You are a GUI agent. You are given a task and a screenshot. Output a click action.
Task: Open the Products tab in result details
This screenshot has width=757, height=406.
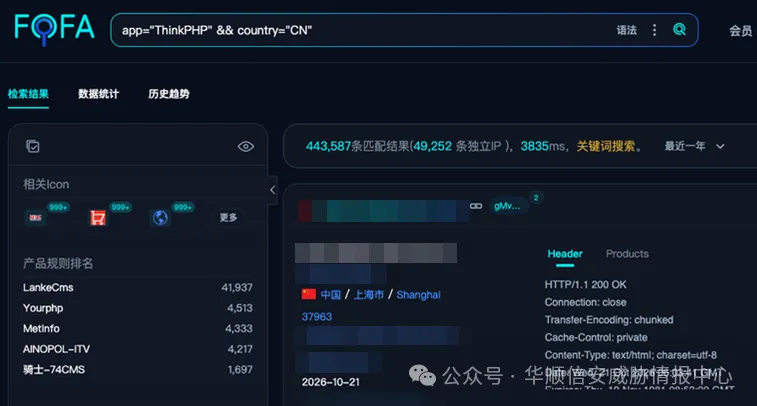(627, 254)
